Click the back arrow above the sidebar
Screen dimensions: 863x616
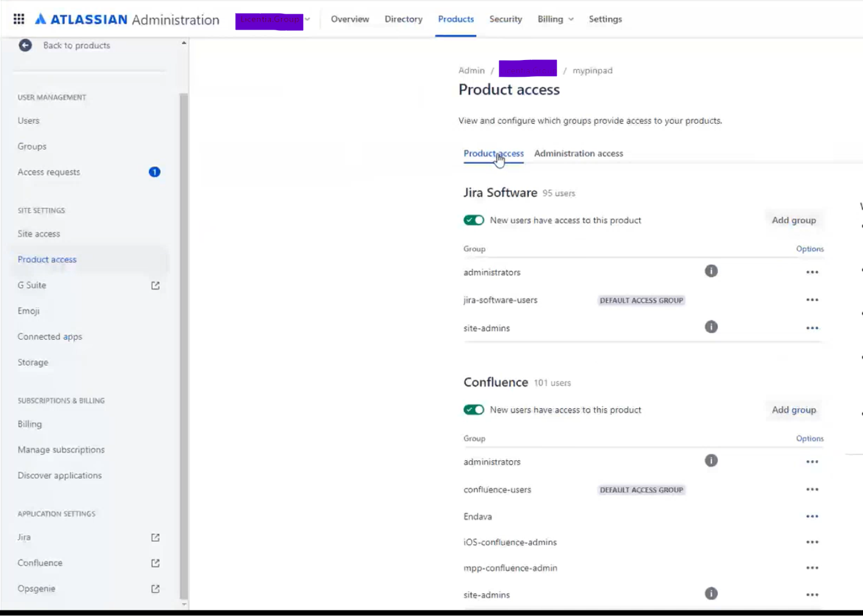25,45
